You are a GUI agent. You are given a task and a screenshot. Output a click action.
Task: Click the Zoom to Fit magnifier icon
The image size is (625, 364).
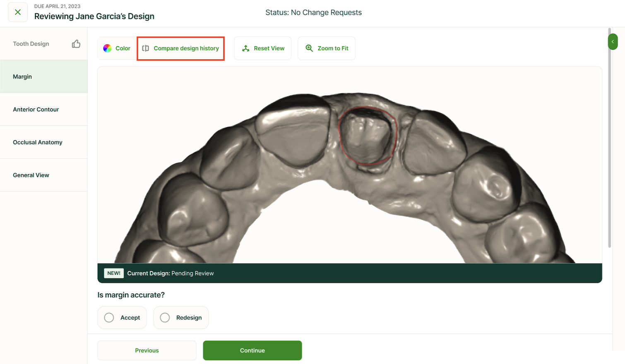click(309, 48)
